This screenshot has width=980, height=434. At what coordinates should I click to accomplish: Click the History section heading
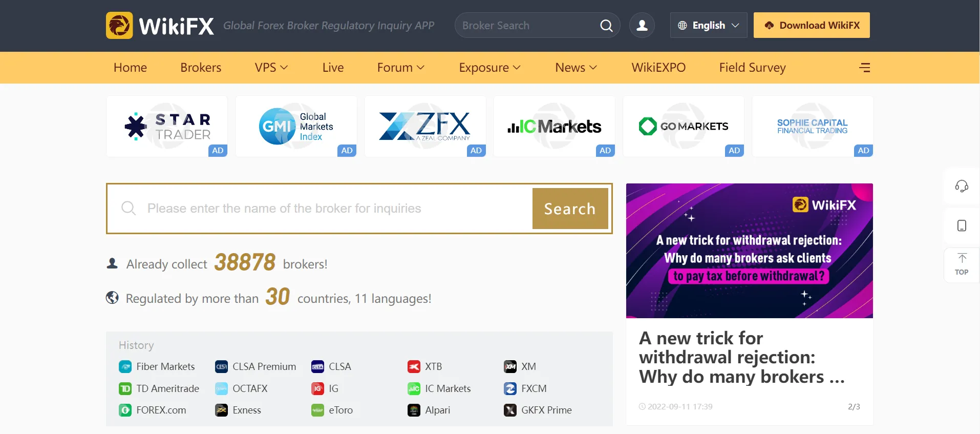coord(136,345)
